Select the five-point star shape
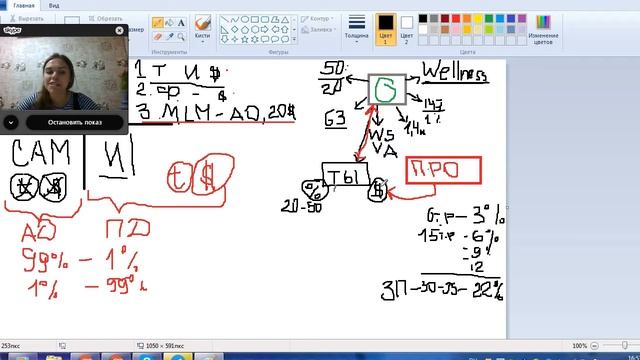The height and width of the screenshot is (360, 640). tap(245, 40)
